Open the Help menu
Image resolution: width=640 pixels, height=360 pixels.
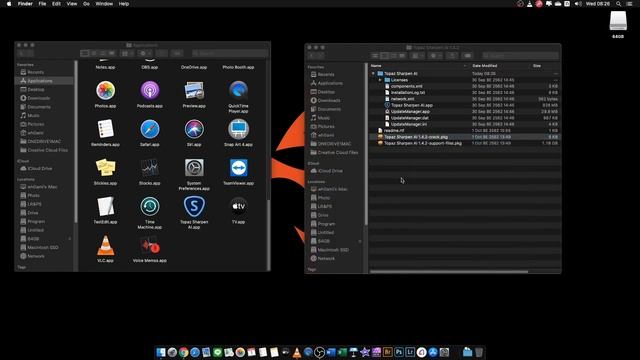tap(124, 4)
